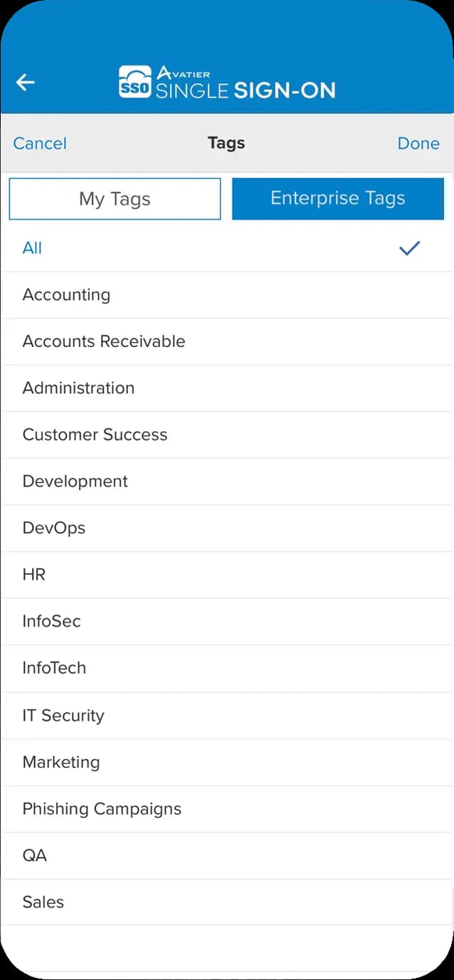Switch to the Enterprise Tags tab
Viewport: 454px width, 980px height.
click(x=338, y=198)
